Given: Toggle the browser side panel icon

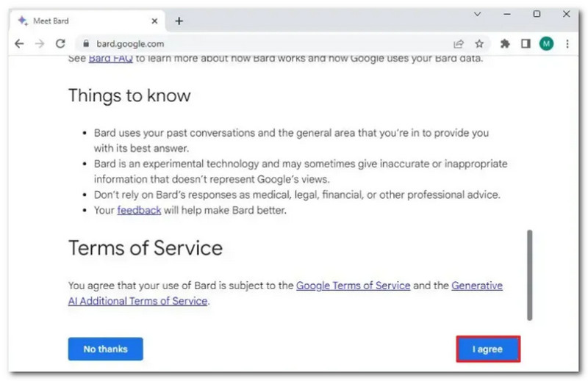Looking at the screenshot, I should [x=526, y=44].
